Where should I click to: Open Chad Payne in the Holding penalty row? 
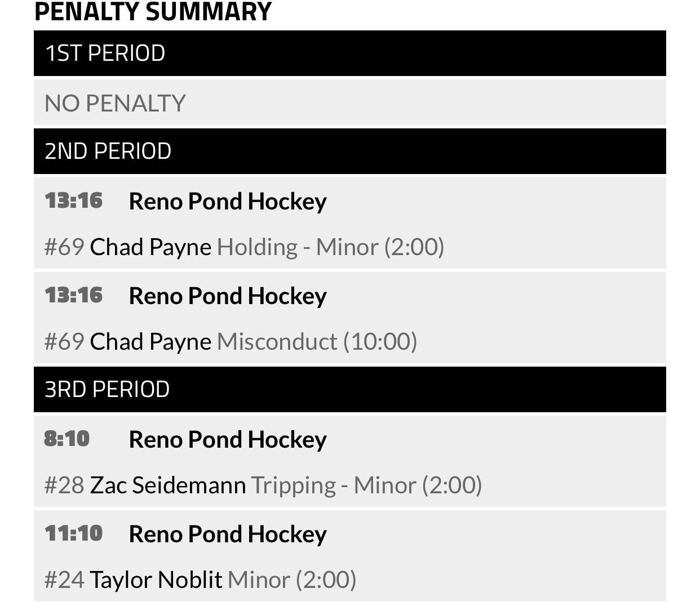150,247
